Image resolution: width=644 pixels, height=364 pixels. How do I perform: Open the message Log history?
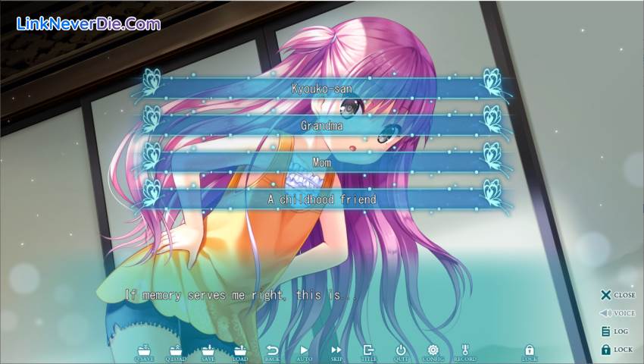click(x=617, y=331)
